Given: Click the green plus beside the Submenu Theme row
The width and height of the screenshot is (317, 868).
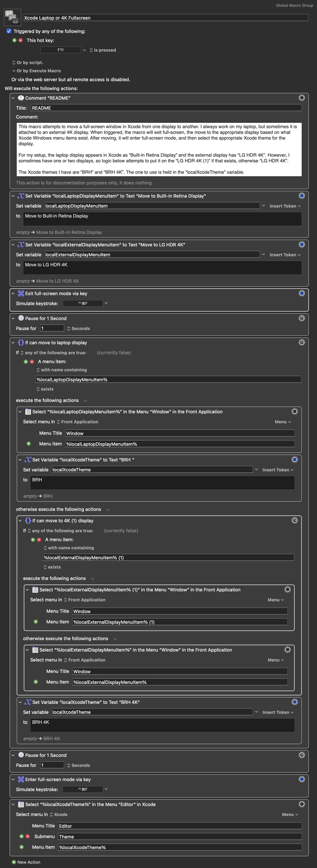Looking at the screenshot, I should pyautogui.click(x=21, y=836).
